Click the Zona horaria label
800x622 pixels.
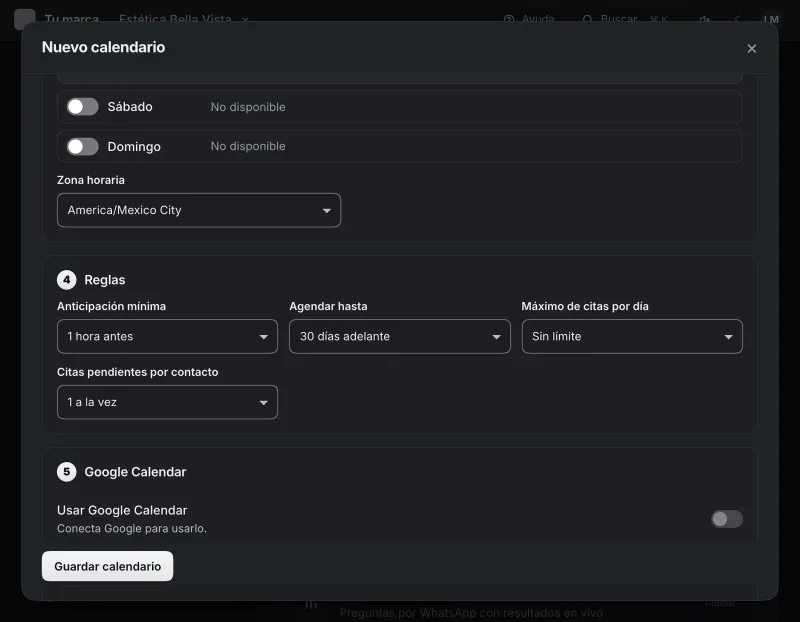(91, 180)
